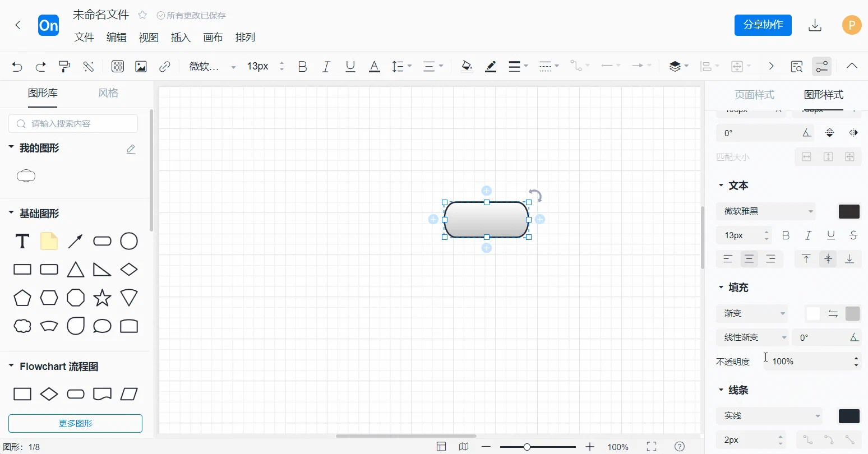This screenshot has width=868, height=454.
Task: Open the 插入 menu
Action: pos(181,38)
